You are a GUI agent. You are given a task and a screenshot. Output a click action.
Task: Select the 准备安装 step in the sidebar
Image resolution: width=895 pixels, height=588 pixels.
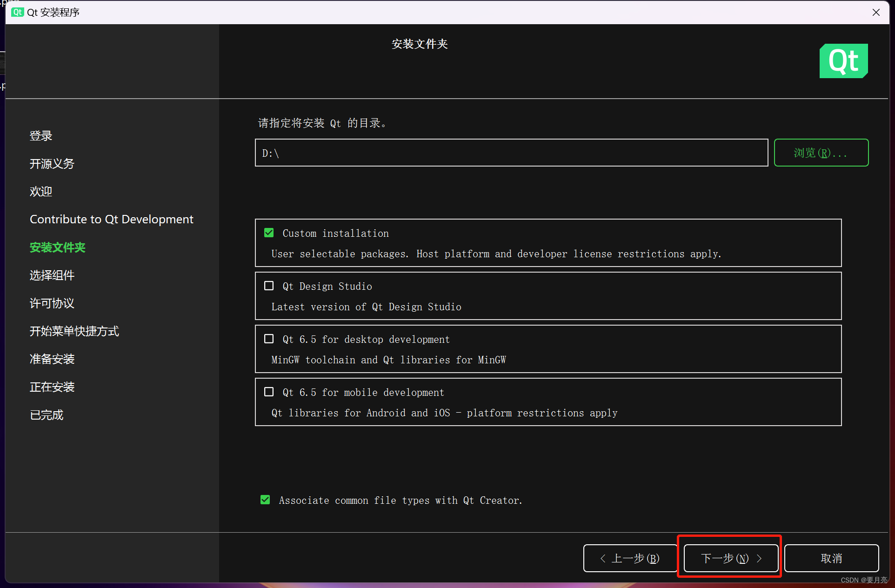(52, 359)
